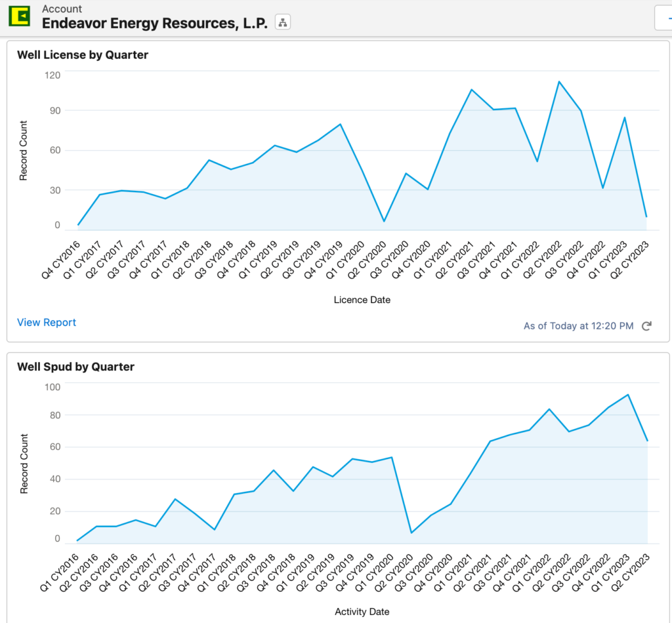Click 'Q2 CY2020' on the Well License x-axis
This screenshot has height=623, width=672.
click(x=367, y=260)
